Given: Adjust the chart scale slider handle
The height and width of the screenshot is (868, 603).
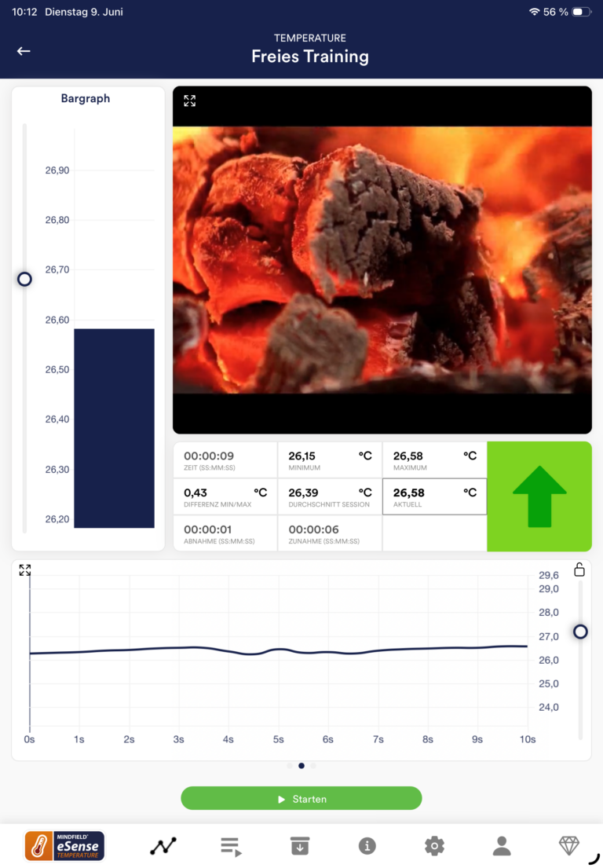Looking at the screenshot, I should (x=580, y=632).
